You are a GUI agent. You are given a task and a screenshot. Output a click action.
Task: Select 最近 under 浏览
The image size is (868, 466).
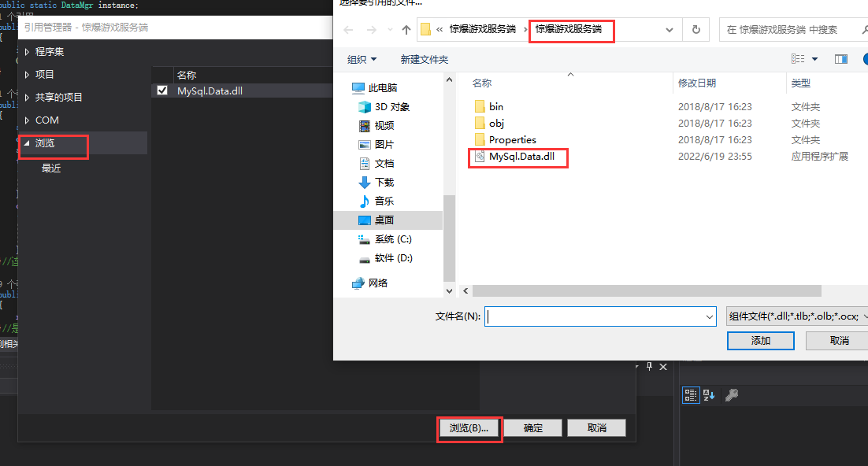[x=51, y=168]
